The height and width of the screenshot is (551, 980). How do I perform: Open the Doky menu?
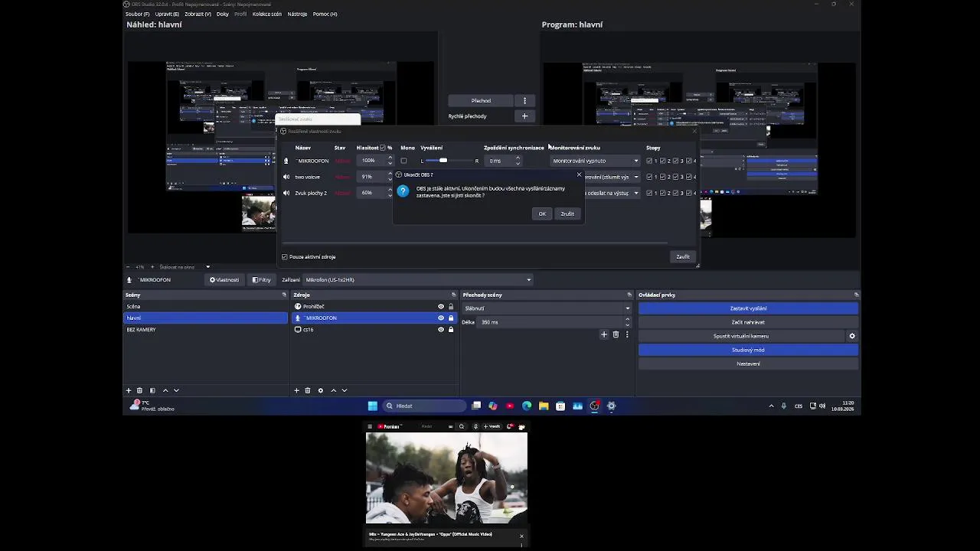[x=223, y=14]
